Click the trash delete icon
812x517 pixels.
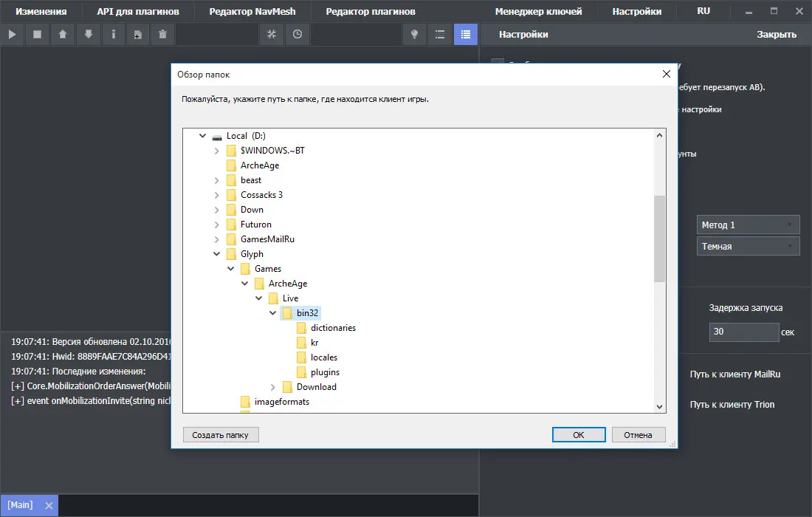pyautogui.click(x=163, y=34)
